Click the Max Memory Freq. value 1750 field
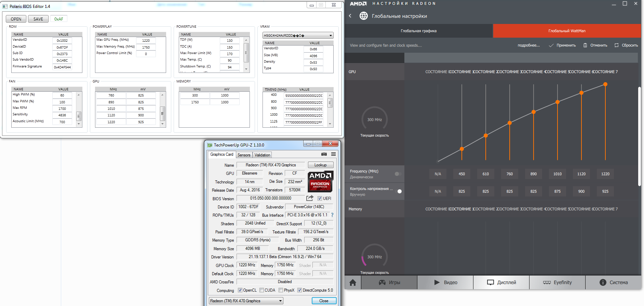Viewport: 644px width, 306px height. [146, 47]
